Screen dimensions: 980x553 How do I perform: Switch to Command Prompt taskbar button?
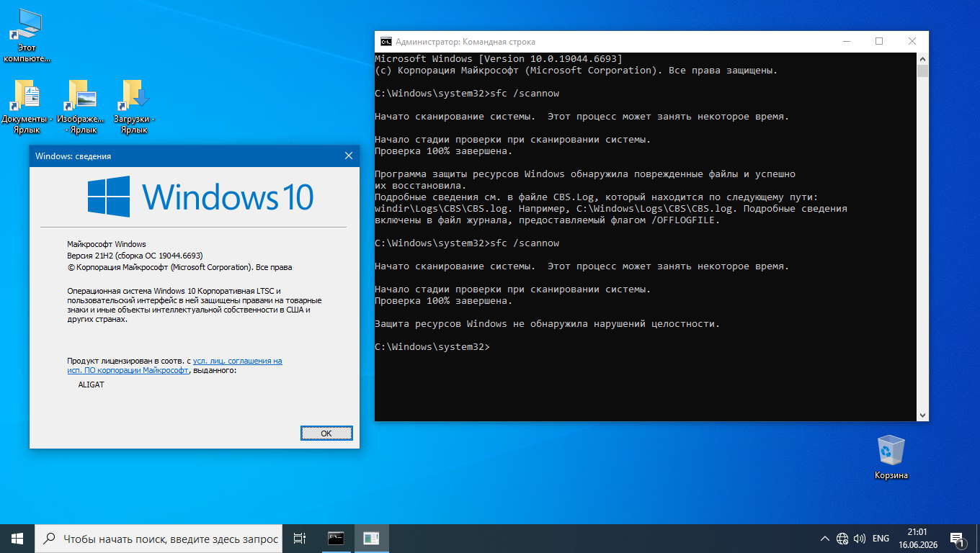pyautogui.click(x=336, y=538)
